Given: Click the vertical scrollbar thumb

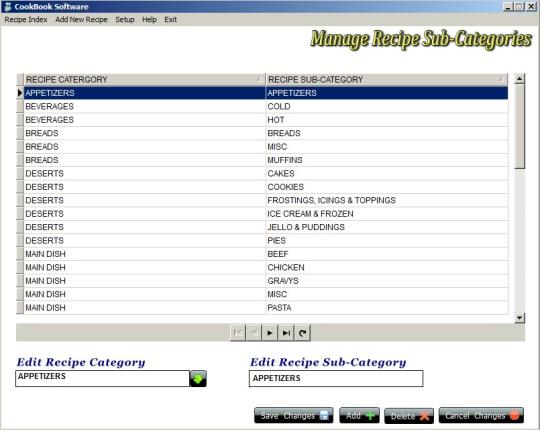Looking at the screenshot, I should coord(519,127).
